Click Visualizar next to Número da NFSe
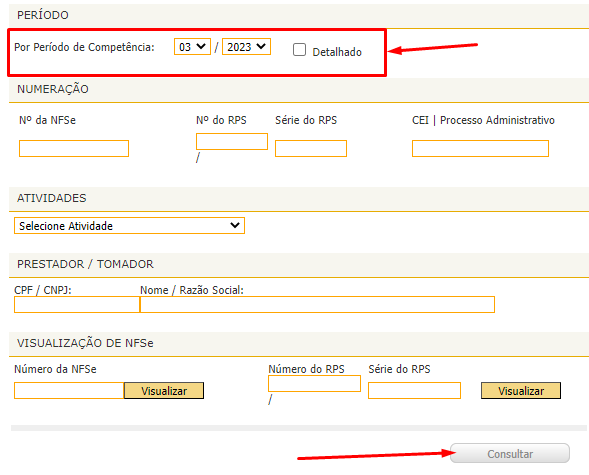 (x=164, y=391)
